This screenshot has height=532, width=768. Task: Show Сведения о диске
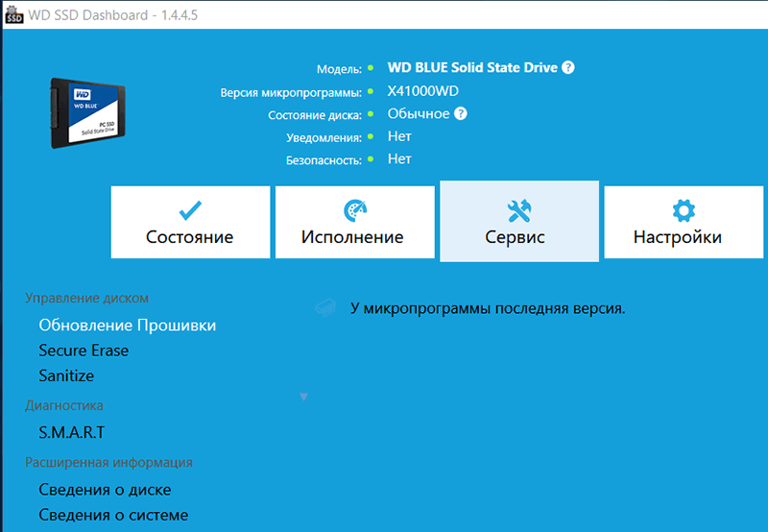point(107,490)
